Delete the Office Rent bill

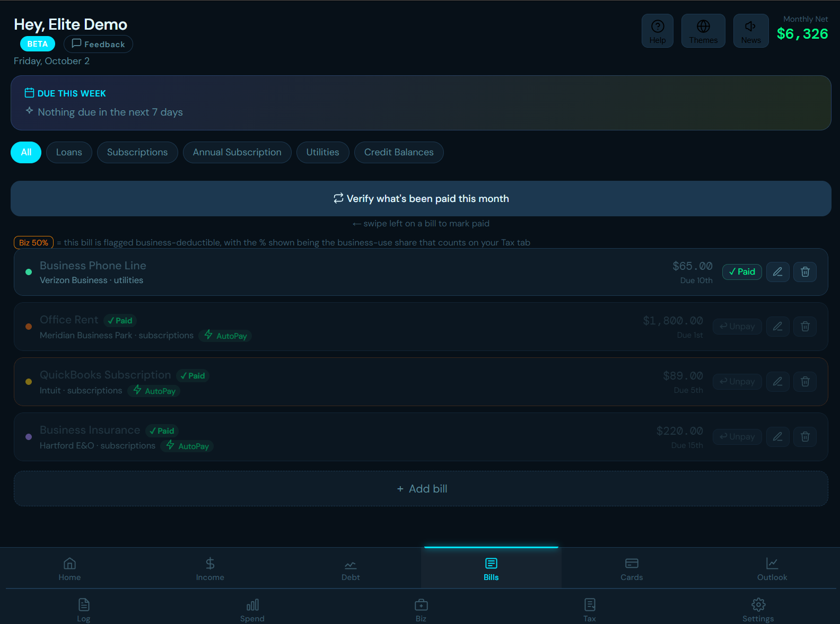805,327
